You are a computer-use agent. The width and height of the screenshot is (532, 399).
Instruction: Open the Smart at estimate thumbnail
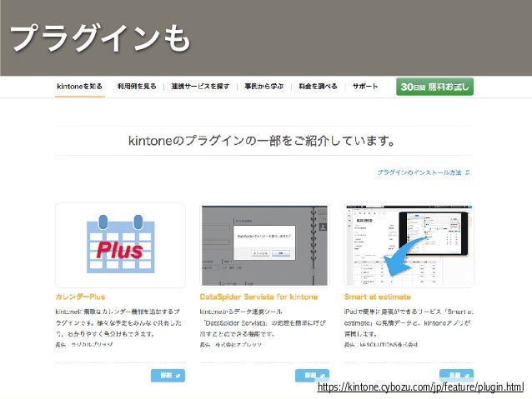(409, 245)
